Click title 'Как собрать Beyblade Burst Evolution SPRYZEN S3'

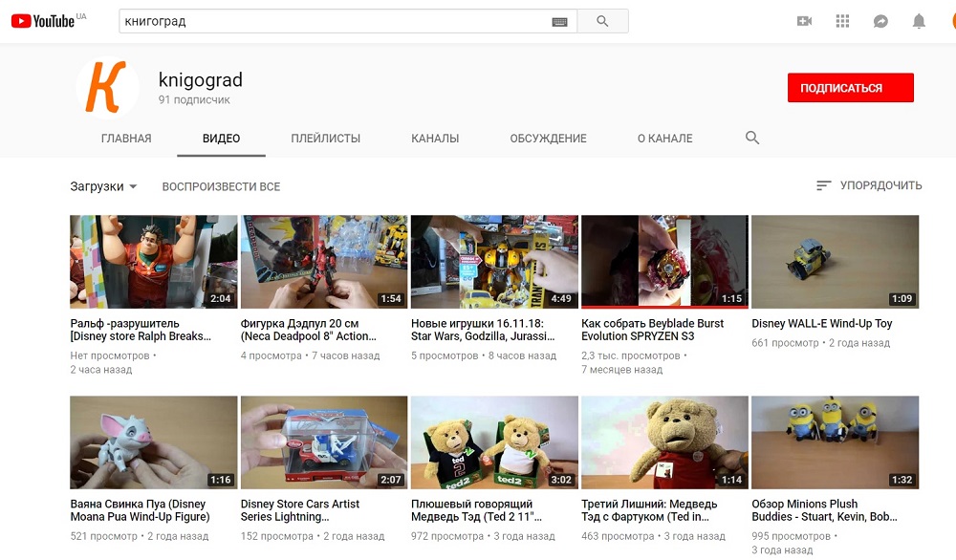click(x=652, y=330)
